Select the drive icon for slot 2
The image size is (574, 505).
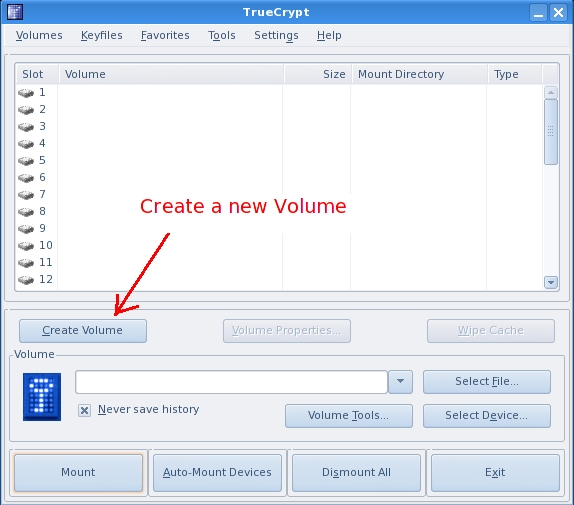26,110
